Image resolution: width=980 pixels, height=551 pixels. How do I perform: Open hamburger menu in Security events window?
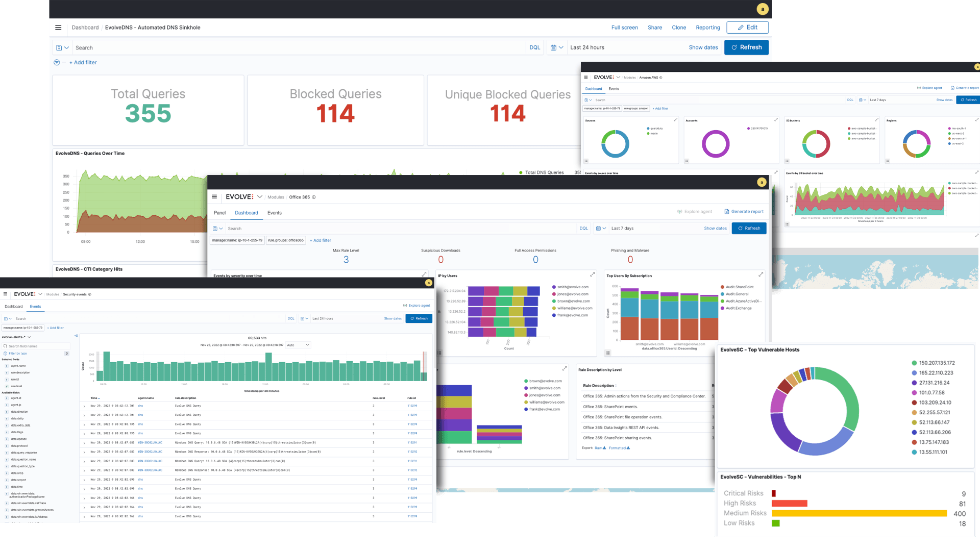(x=5, y=294)
